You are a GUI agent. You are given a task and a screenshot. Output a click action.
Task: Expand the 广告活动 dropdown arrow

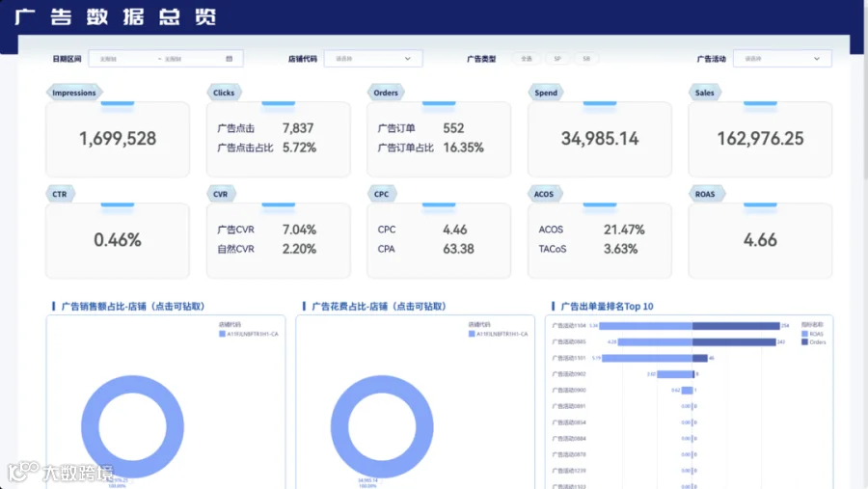(817, 59)
